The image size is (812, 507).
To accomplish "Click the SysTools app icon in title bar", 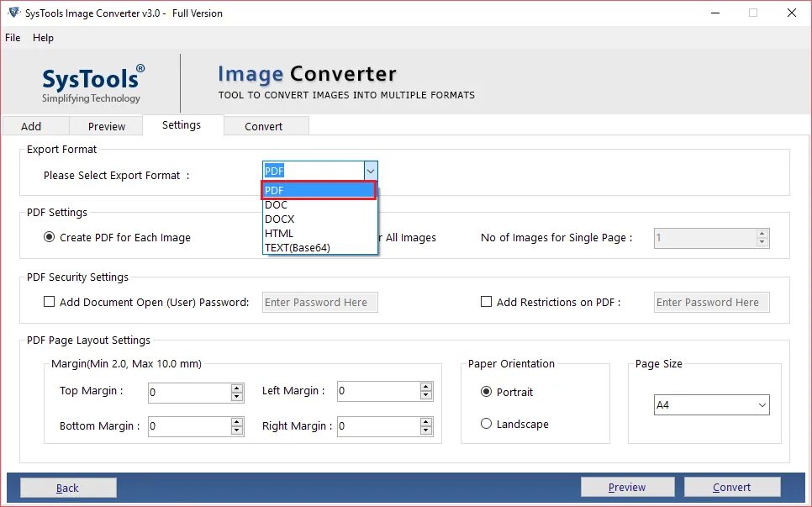I will (x=14, y=13).
